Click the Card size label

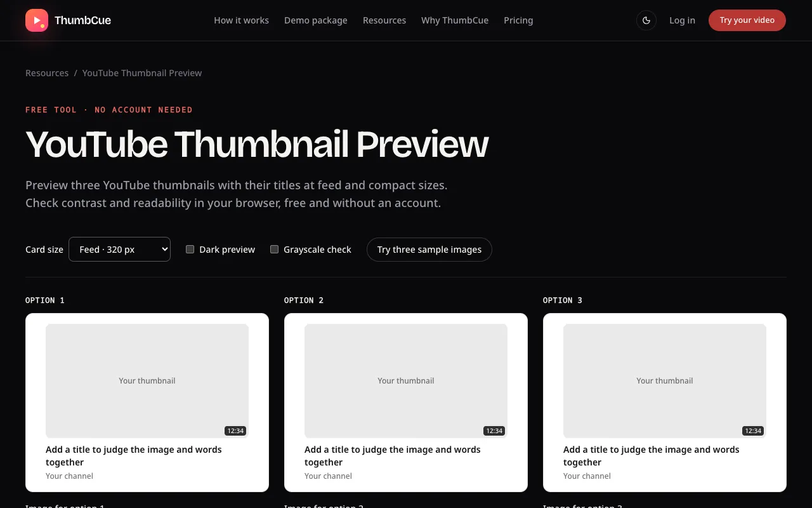pos(44,250)
